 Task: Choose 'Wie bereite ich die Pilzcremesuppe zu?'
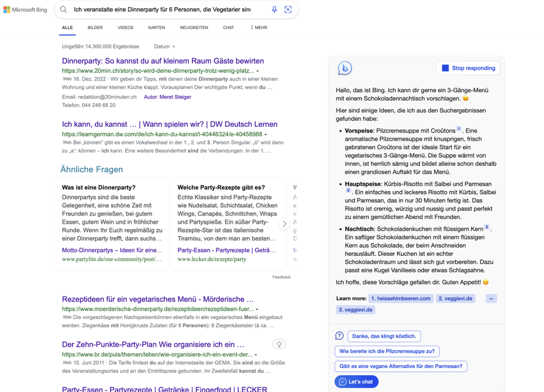pos(387,351)
